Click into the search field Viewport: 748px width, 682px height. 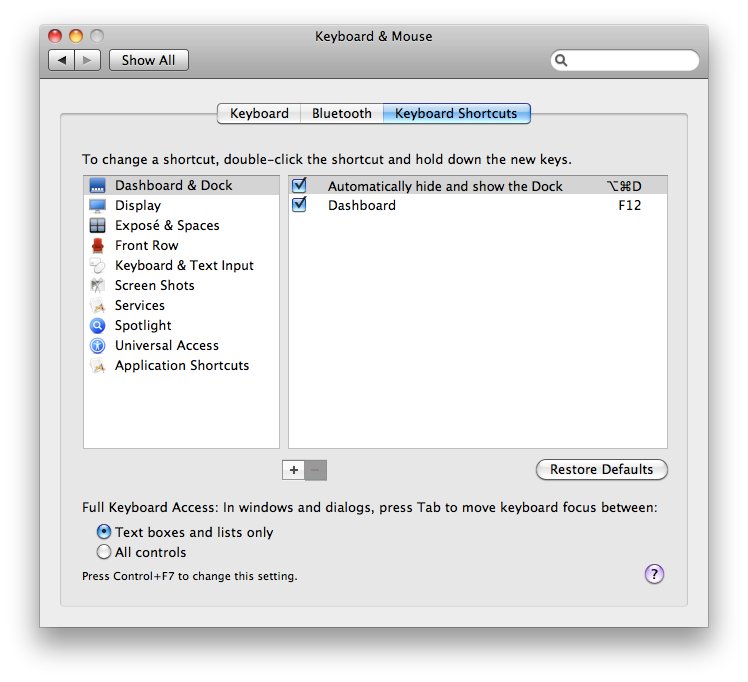coord(632,61)
